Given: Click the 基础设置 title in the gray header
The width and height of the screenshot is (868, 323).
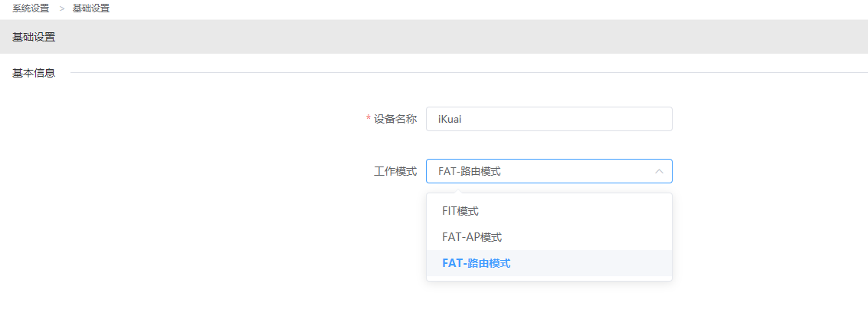Looking at the screenshot, I should pyautogui.click(x=34, y=37).
